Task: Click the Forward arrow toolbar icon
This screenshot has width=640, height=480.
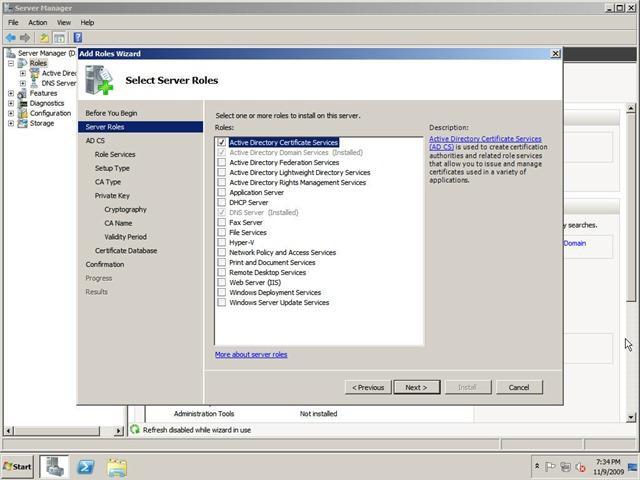Action: (x=25, y=38)
